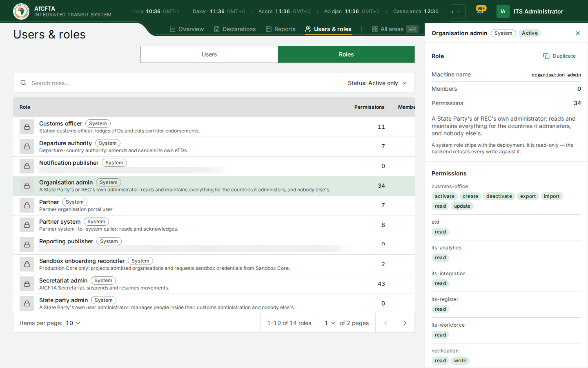Click the lock icon for Reporting publisher
The width and height of the screenshot is (588, 368).
point(27,245)
